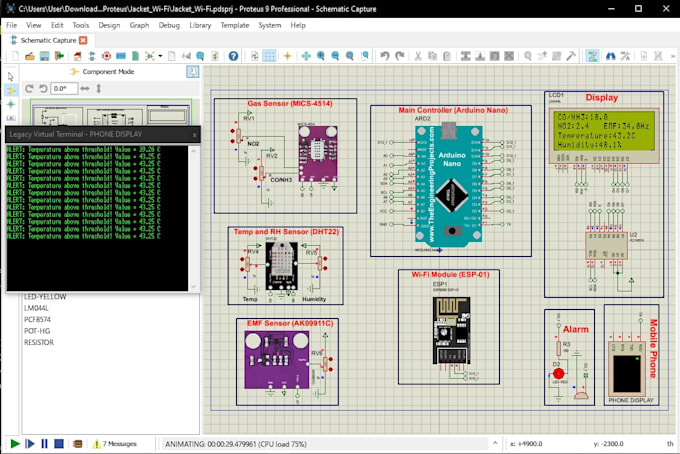Open the Design Explorer icon
This screenshot has height=454, width=680.
150,56
